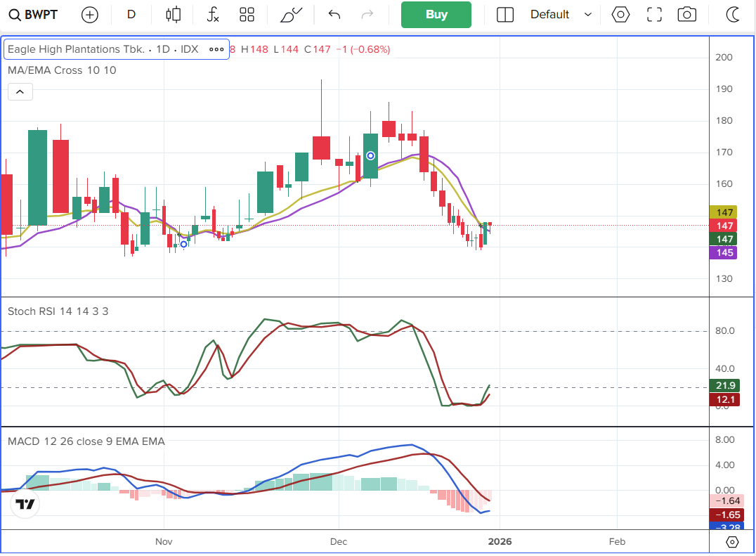Open the candlestick chart style menu
The image size is (756, 556).
click(173, 14)
